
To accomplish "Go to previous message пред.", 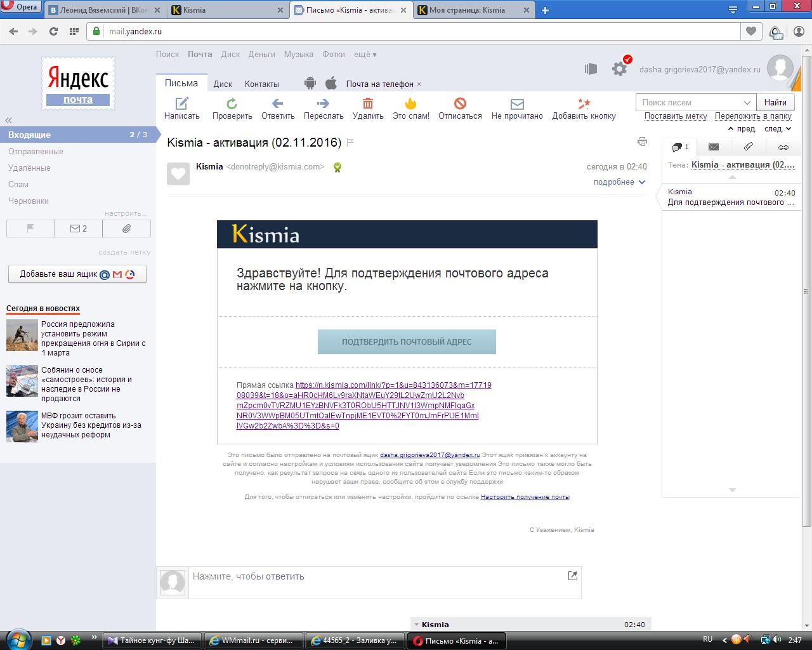I will 742,129.
